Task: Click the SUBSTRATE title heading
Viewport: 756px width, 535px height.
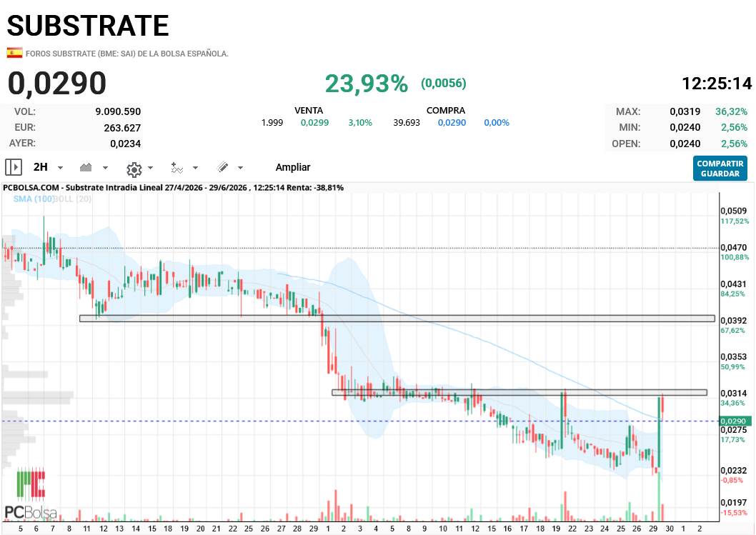Action: (88, 26)
